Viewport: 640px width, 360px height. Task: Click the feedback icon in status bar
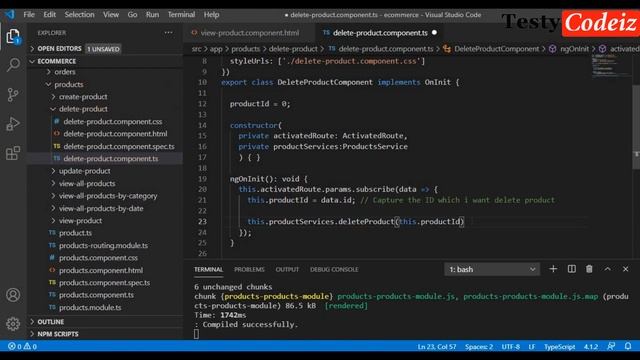[611, 346]
